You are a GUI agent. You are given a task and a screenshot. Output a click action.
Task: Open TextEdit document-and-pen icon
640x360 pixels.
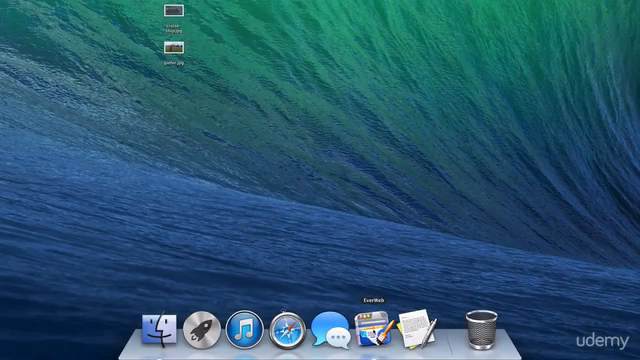pos(416,329)
